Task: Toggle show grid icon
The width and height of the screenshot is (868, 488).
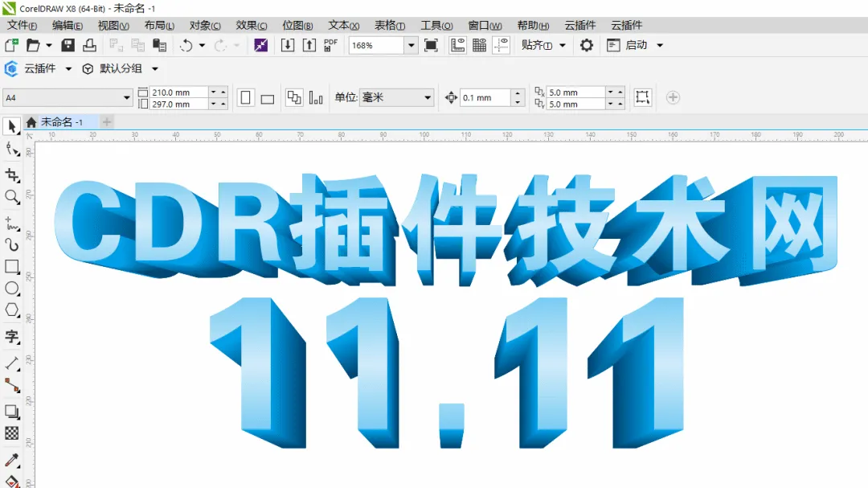Action: (479, 45)
